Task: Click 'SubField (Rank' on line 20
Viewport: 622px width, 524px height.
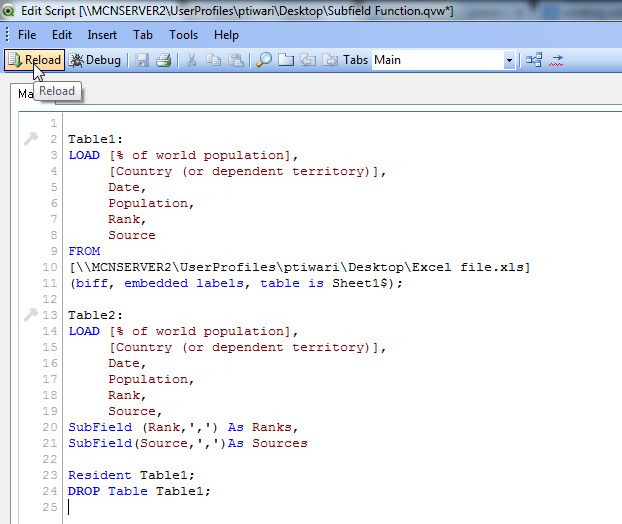Action: (x=124, y=427)
